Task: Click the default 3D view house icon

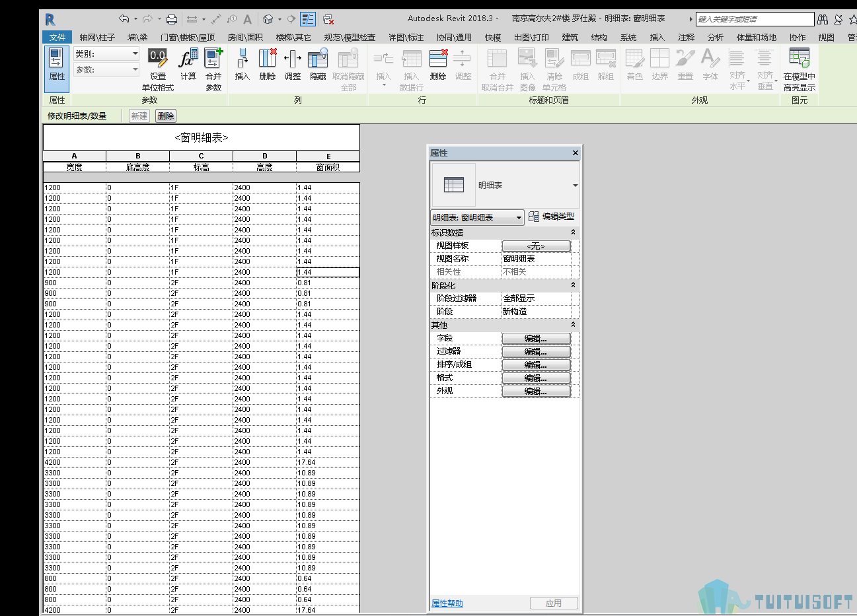Action: tap(268, 19)
